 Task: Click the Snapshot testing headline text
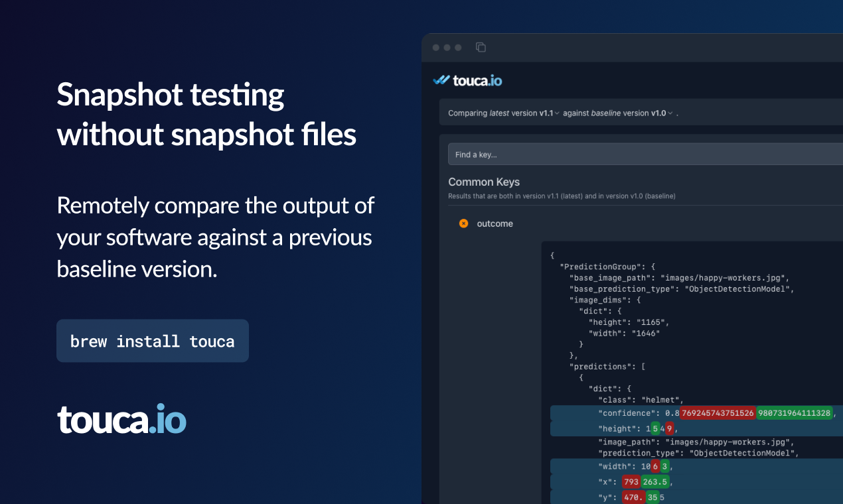point(171,95)
